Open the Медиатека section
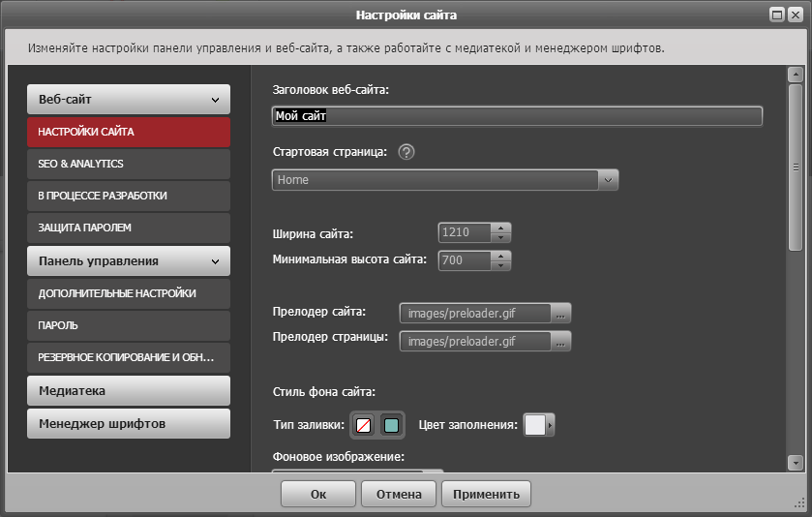The height and width of the screenshot is (517, 812). click(129, 390)
